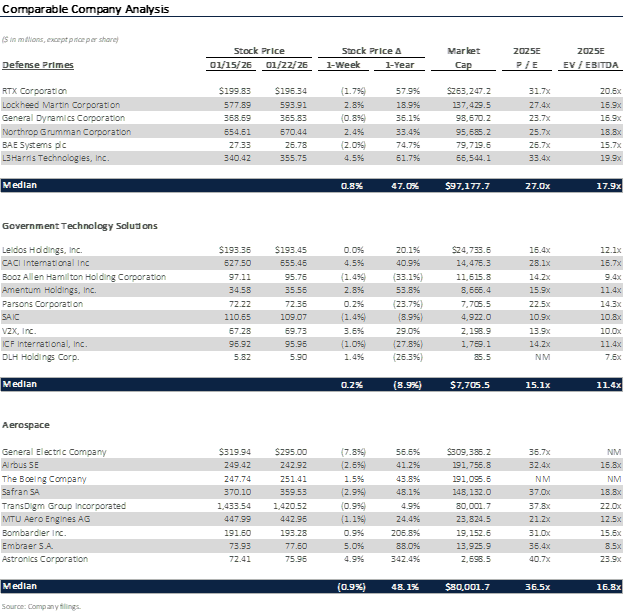The width and height of the screenshot is (624, 612).
Task: Select the Booz Allen Hamilton Holding Corporation name
Action: coord(84,274)
